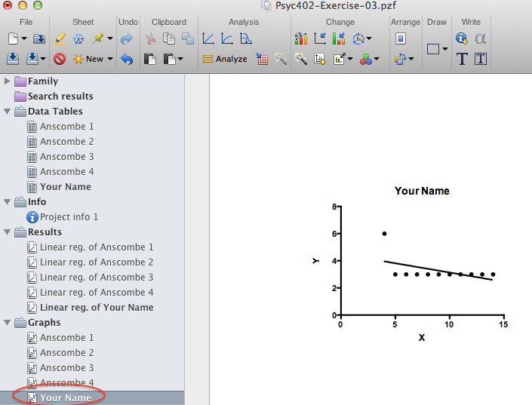Open Anscombe 3 data table

[66, 157]
